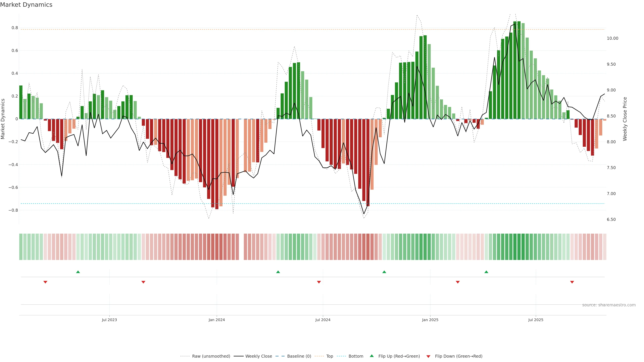644x362 pixels.
Task: Click the last green Flip Up triangle marker
Action: [x=486, y=272]
